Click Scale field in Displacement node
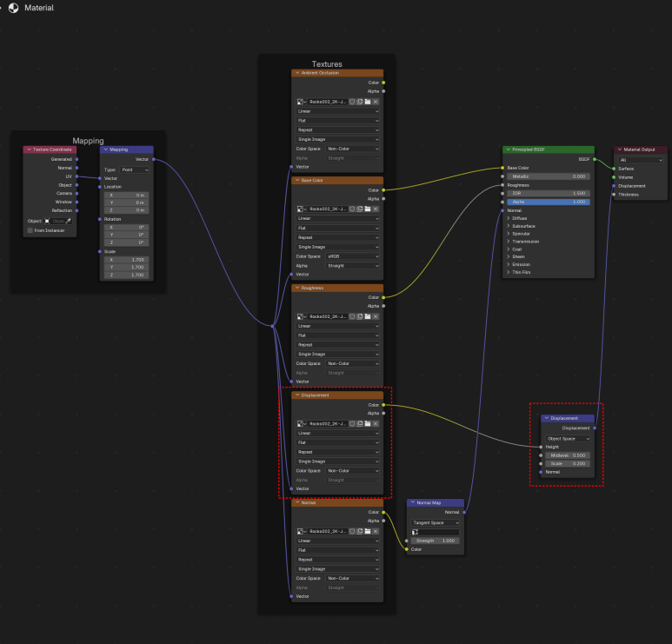 coord(568,463)
